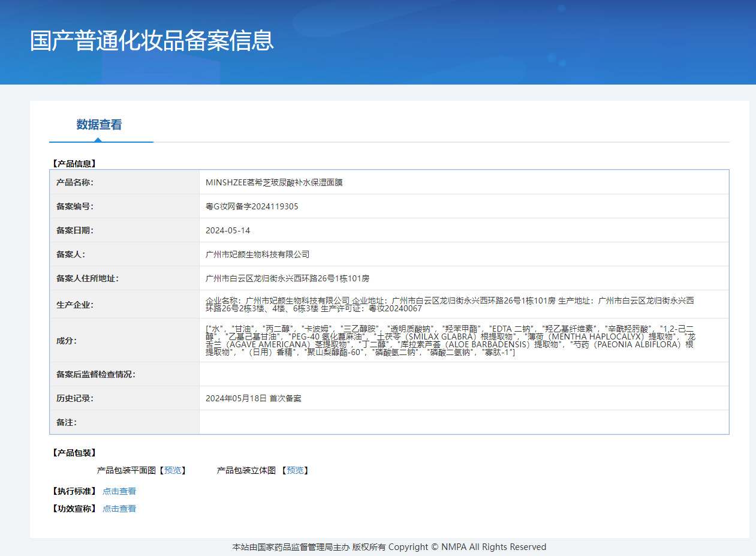Screen dimensions: 756x556
Task: Click the 成分 ingredient list text
Action: click(450, 340)
